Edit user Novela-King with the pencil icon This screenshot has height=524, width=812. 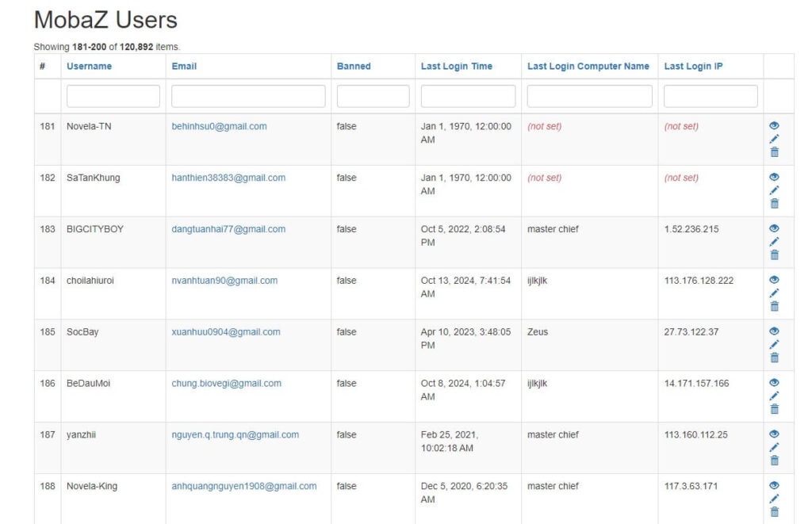tap(774, 499)
